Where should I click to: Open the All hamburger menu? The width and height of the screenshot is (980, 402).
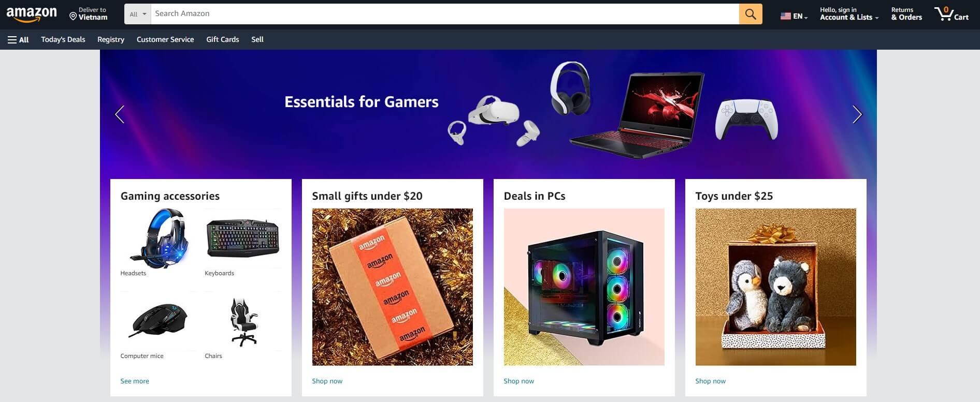18,39
